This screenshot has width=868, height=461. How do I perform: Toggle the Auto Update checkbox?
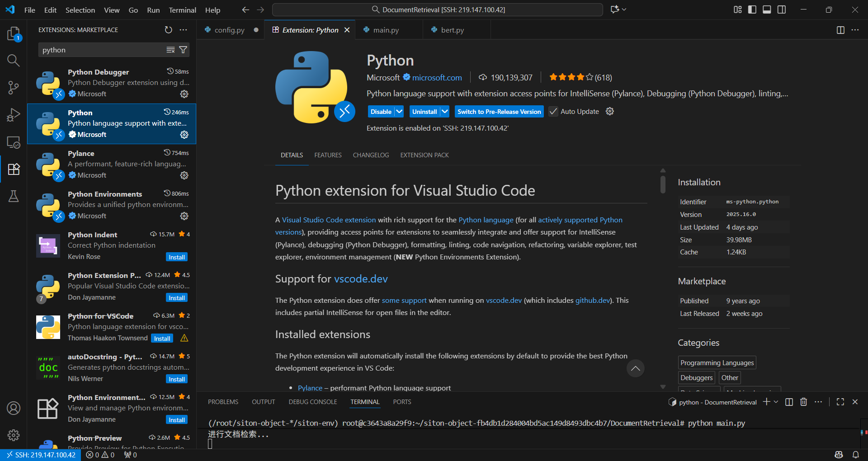(x=553, y=111)
